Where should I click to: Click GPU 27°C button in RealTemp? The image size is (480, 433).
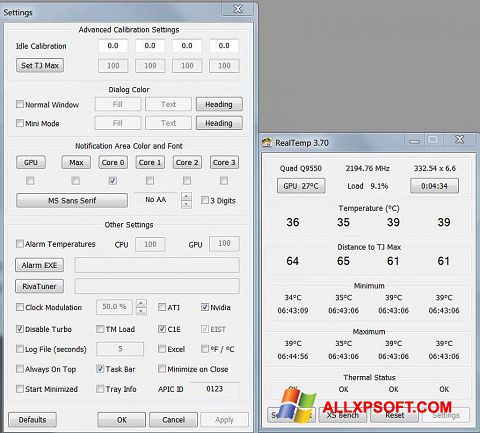pyautogui.click(x=301, y=186)
